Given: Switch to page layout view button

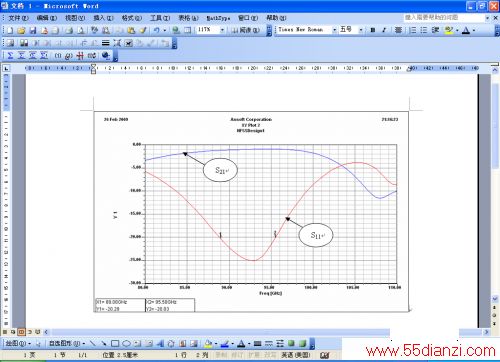Looking at the screenshot, I should click(21, 332).
